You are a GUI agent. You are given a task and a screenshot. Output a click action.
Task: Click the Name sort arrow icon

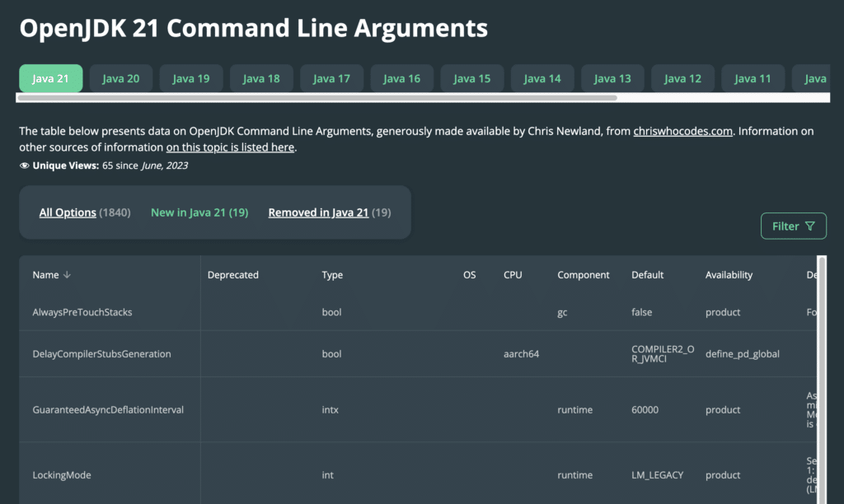click(67, 275)
